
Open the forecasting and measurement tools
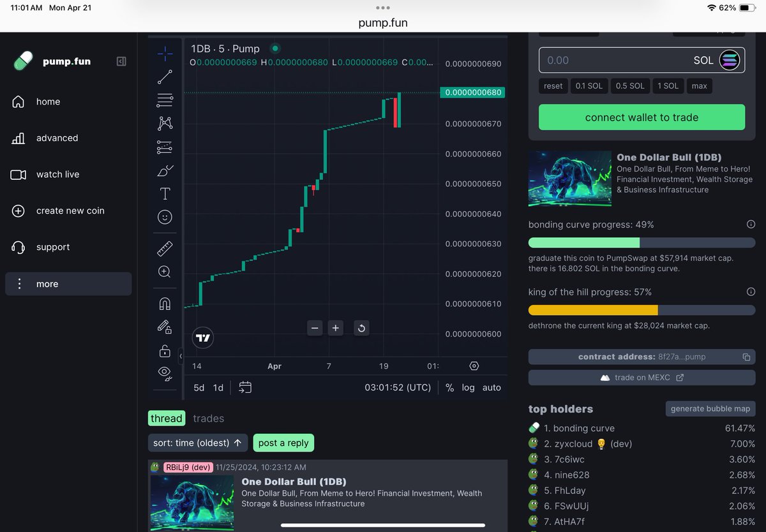(x=165, y=147)
